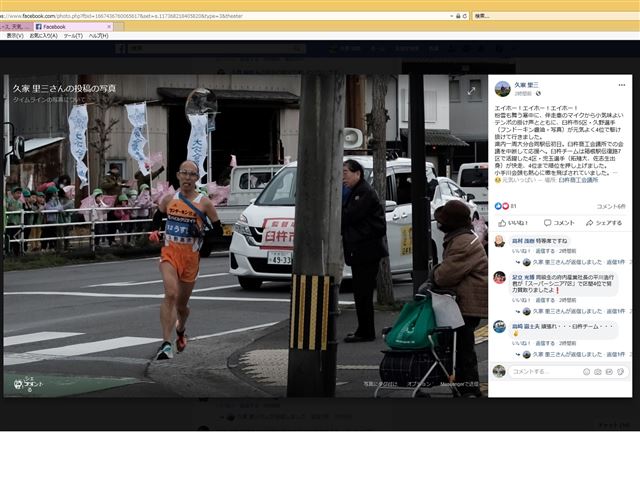
Task: Open the ヘルプ(H) help menu
Action: click(98, 36)
